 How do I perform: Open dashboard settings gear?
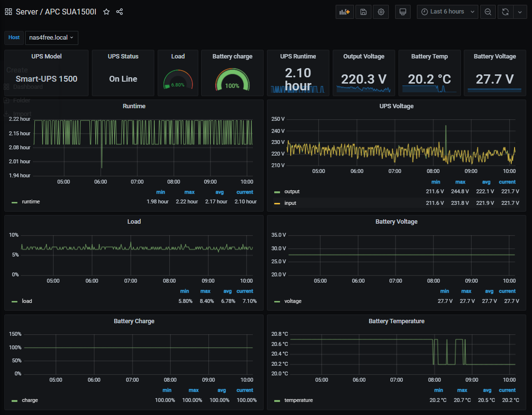coord(381,12)
